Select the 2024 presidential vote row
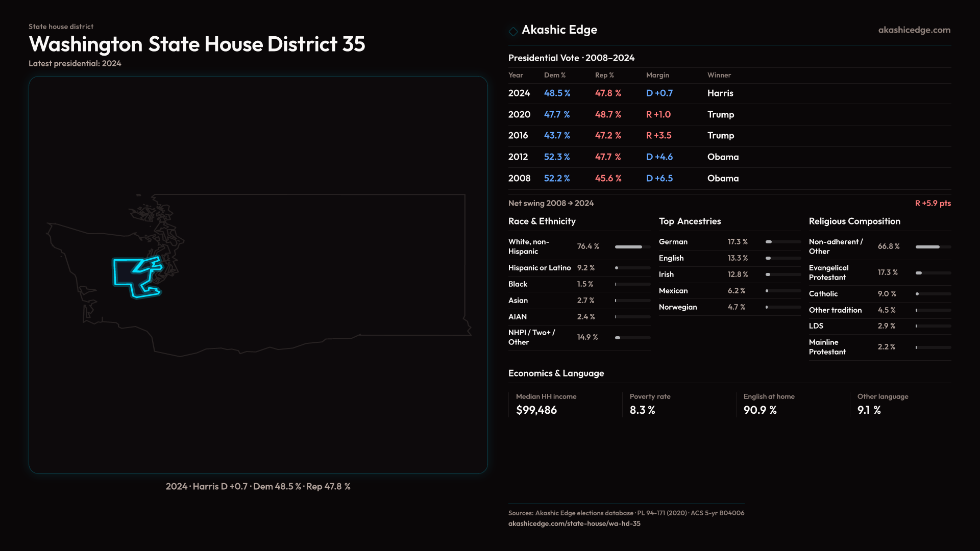The width and height of the screenshot is (980, 551). [519, 93]
